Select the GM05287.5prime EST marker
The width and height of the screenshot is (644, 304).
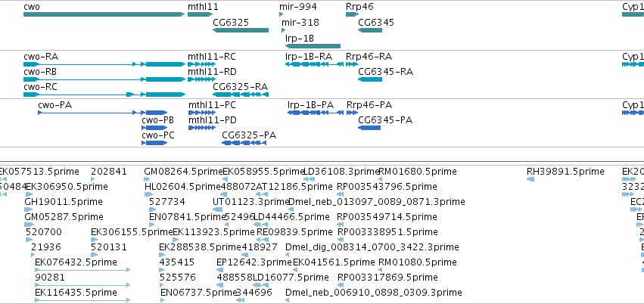tap(30, 225)
